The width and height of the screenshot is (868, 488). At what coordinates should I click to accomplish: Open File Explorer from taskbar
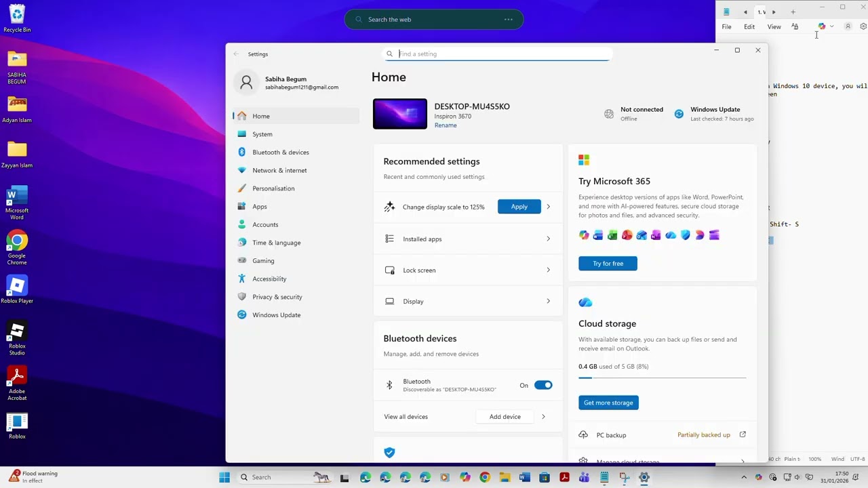tap(505, 477)
